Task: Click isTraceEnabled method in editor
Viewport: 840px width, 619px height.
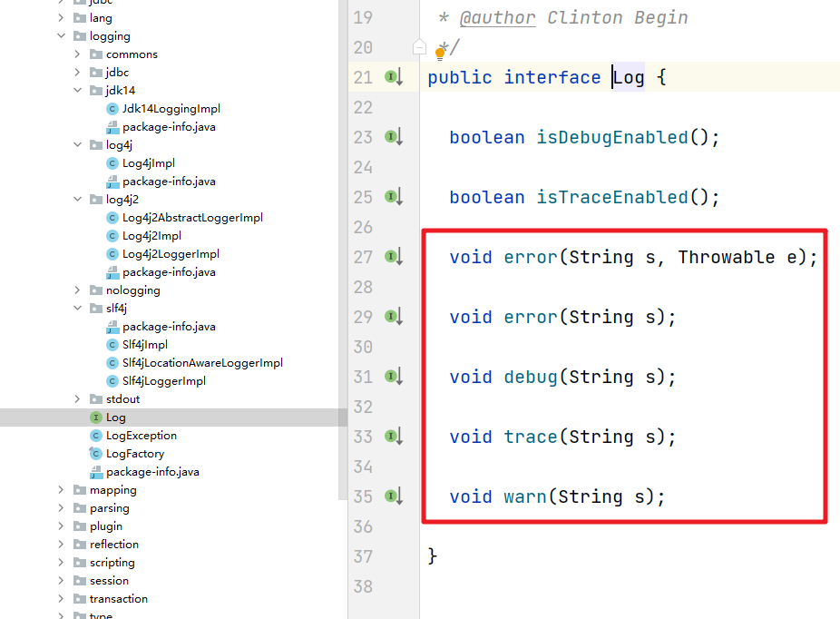Action: click(x=612, y=198)
